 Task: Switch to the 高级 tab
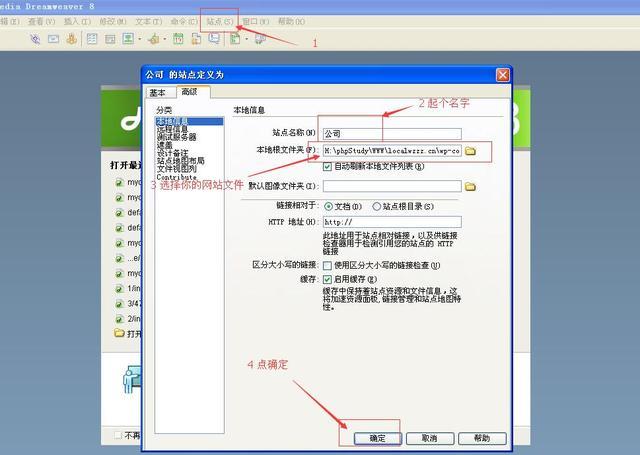tap(193, 92)
